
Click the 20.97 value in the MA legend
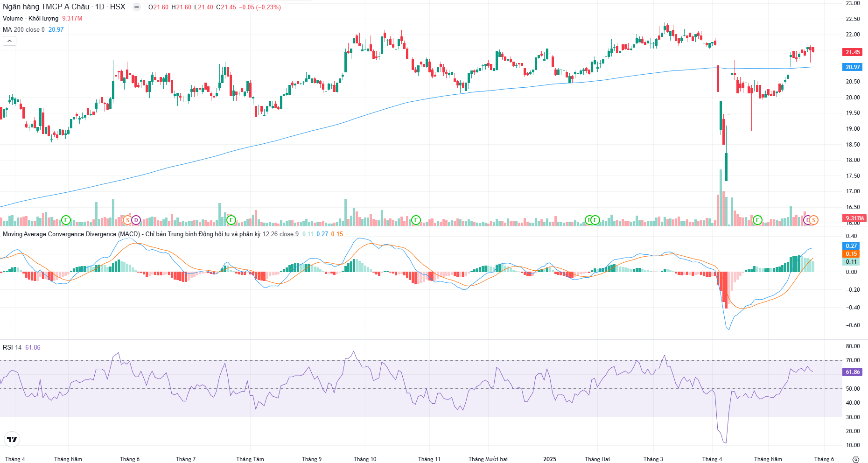(x=56, y=29)
